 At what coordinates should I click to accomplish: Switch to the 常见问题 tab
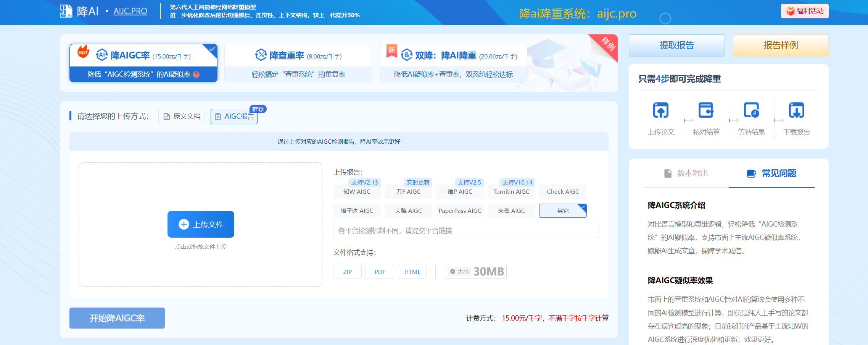(x=771, y=173)
